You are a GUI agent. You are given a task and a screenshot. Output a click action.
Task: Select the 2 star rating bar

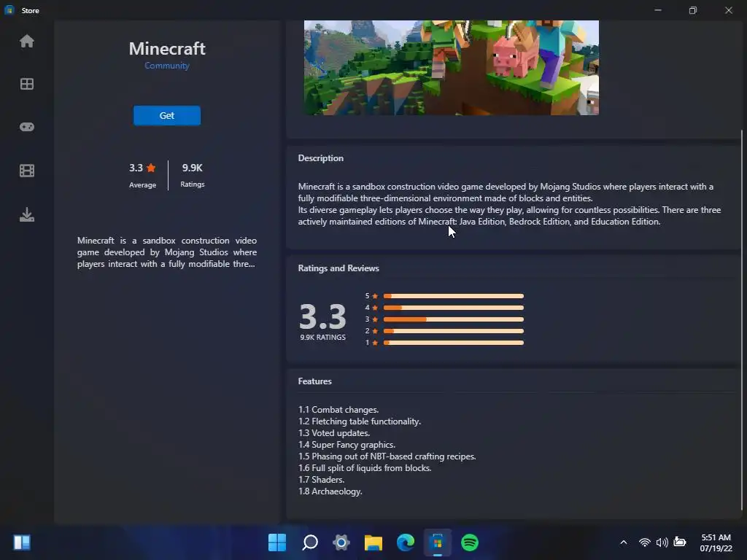[453, 331]
